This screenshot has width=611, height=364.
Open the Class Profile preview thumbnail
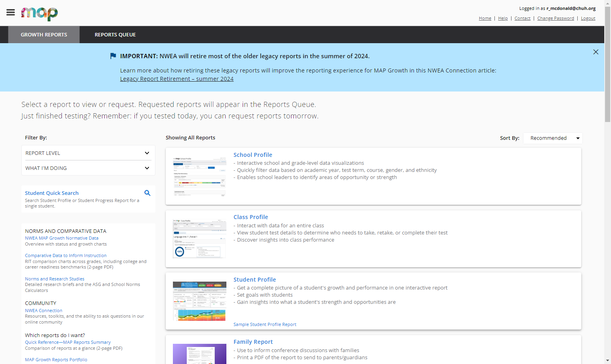point(199,238)
